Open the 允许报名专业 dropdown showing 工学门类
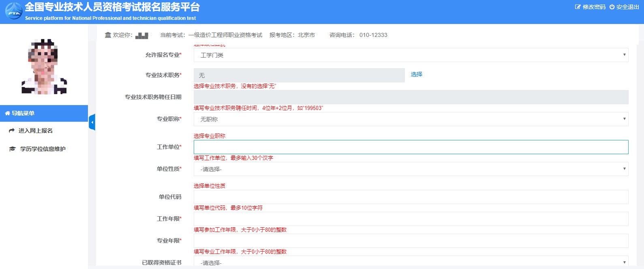Image resolution: width=644 pixels, height=269 pixels. click(411, 55)
